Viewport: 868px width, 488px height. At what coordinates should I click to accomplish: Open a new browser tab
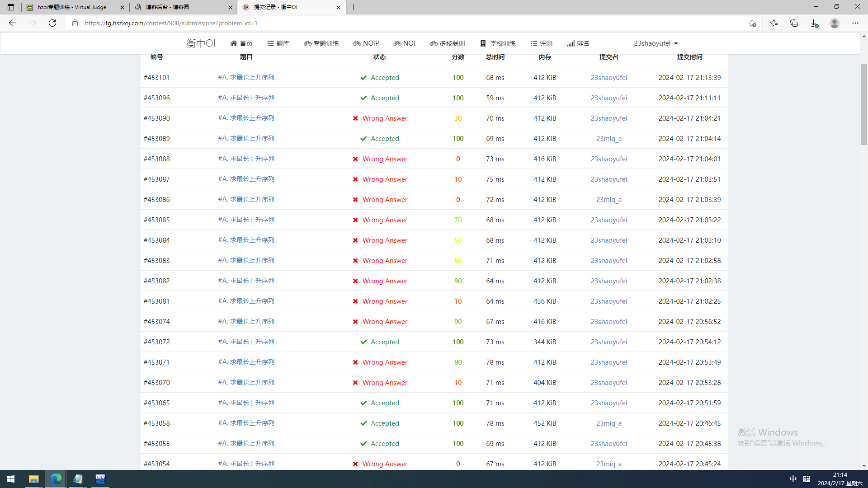(x=354, y=7)
